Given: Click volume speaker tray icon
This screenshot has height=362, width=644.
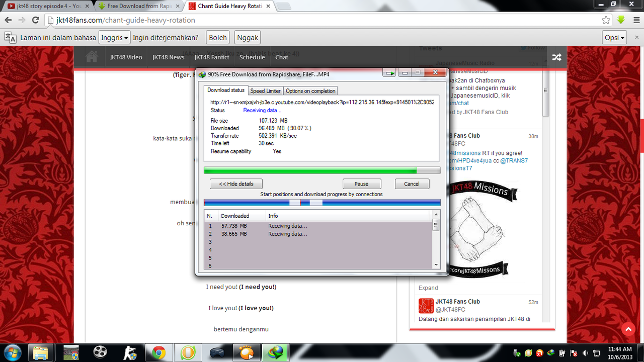Looking at the screenshot, I should (x=584, y=352).
